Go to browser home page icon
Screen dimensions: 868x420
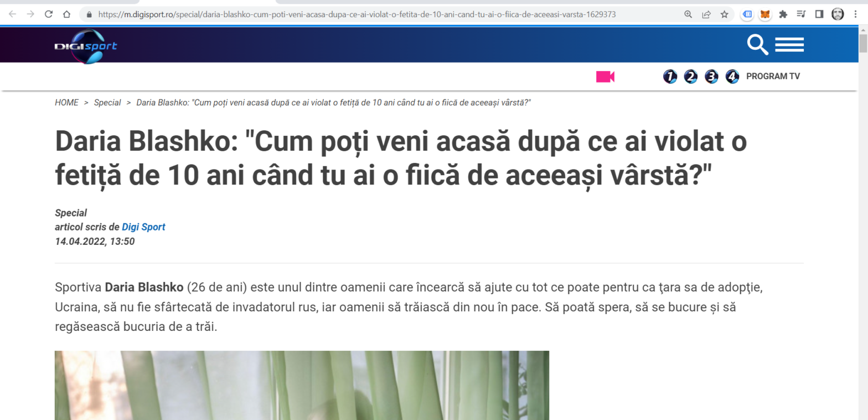pos(66,14)
